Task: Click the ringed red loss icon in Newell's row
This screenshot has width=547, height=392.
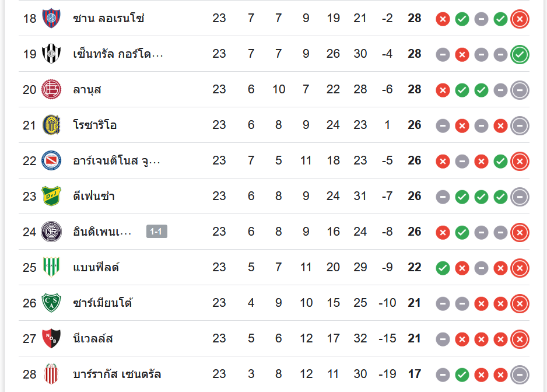Action: coord(520,339)
